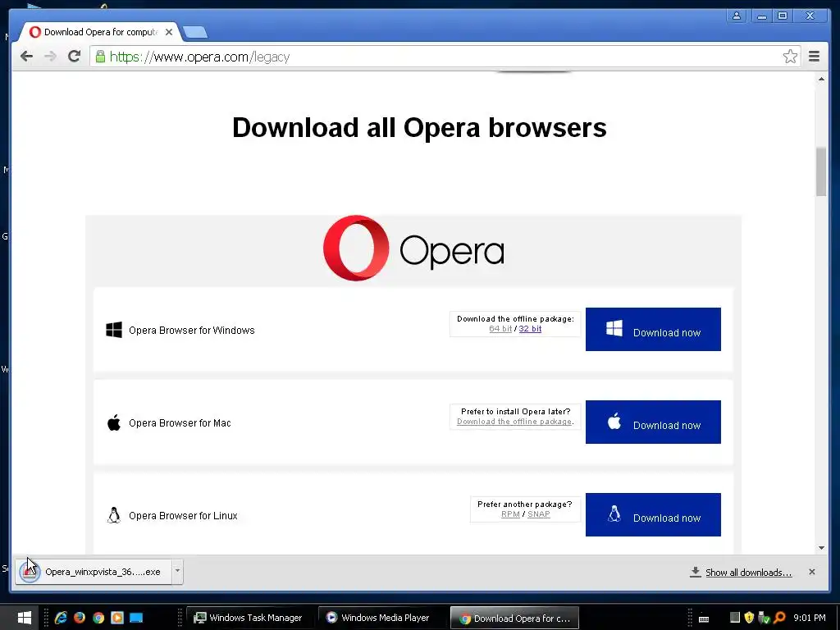Click the gray square tray icon
Screen dimensions: 840x630
(734, 617)
